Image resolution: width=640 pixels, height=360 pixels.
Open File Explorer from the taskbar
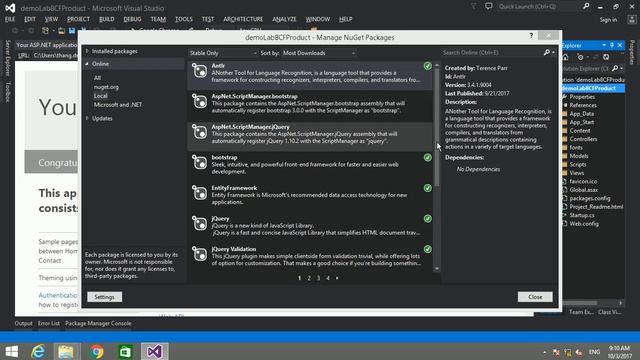click(66, 351)
